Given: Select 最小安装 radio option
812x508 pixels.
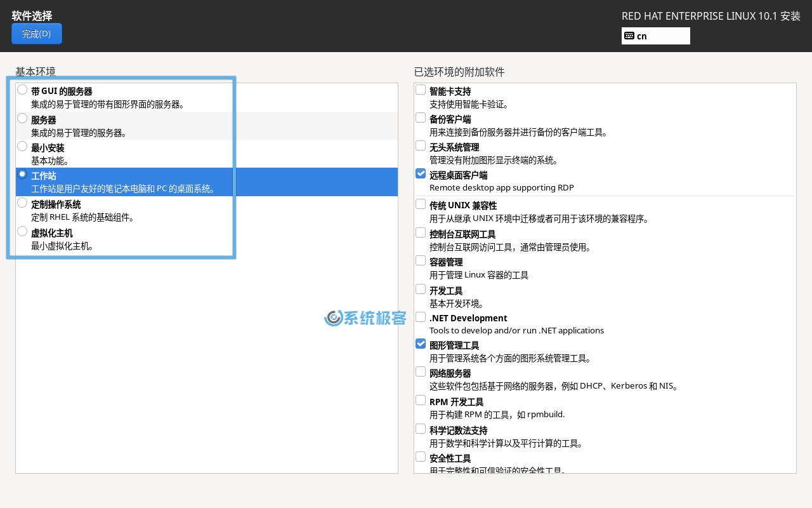Looking at the screenshot, I should coord(22,146).
